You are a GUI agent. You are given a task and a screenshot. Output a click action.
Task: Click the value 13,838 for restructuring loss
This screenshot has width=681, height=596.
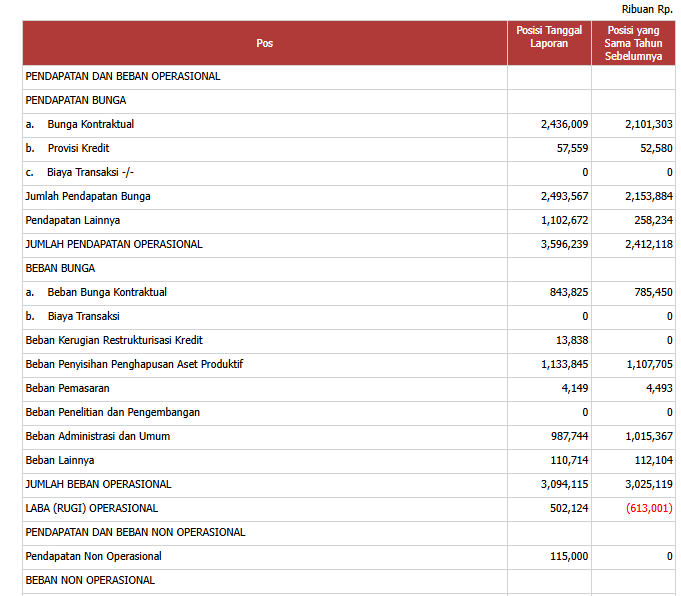point(569,340)
